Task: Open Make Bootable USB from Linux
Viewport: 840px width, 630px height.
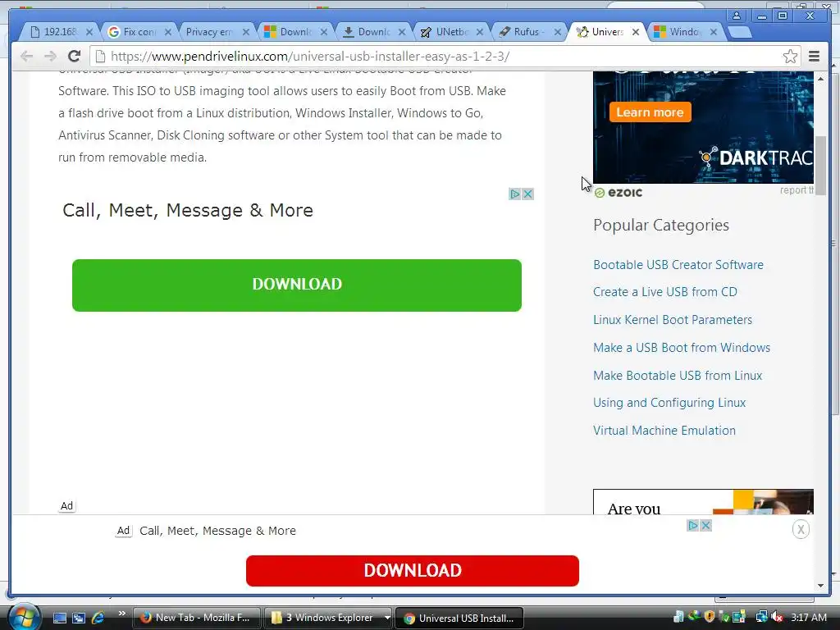Action: (678, 376)
